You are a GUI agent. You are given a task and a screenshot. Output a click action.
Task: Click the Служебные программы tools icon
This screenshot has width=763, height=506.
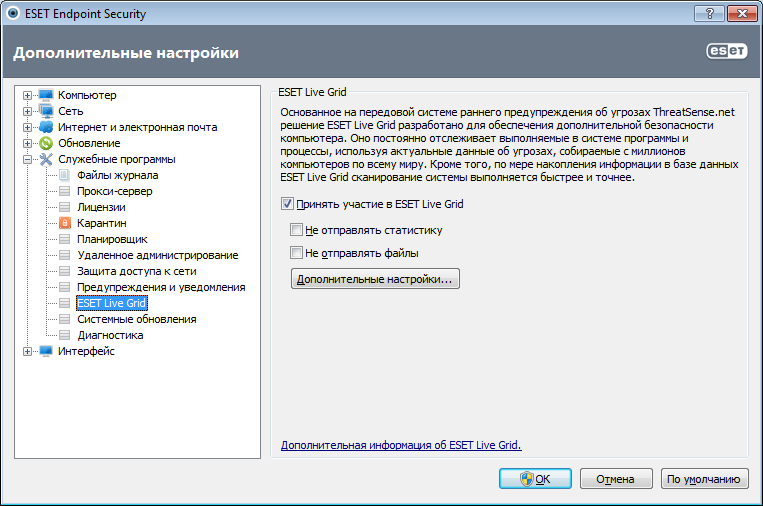point(45,159)
